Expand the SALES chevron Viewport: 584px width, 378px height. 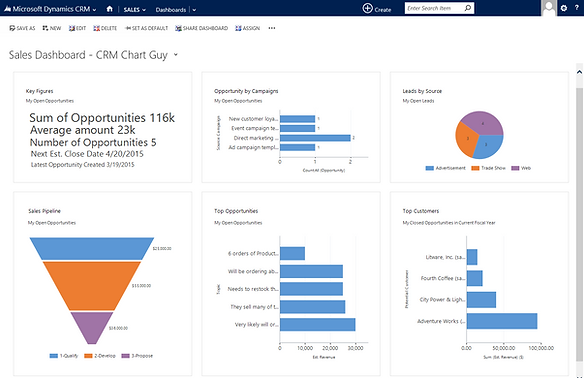pos(144,10)
